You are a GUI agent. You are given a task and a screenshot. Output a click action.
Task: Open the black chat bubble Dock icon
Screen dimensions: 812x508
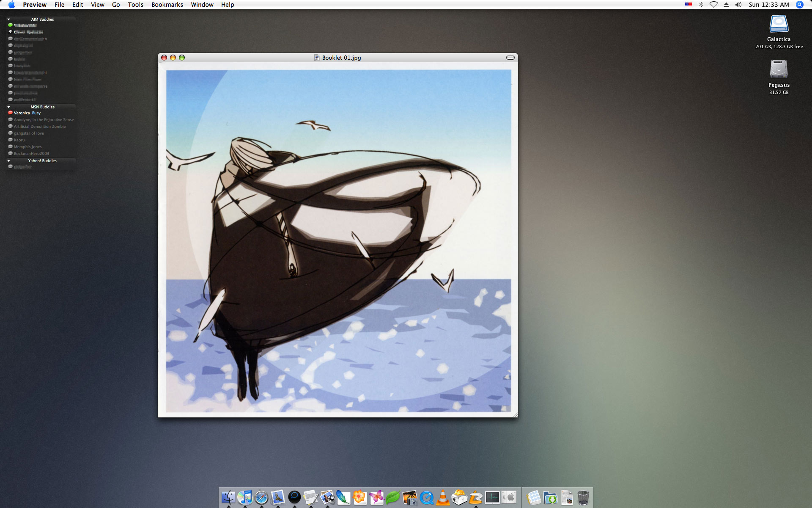tap(294, 497)
